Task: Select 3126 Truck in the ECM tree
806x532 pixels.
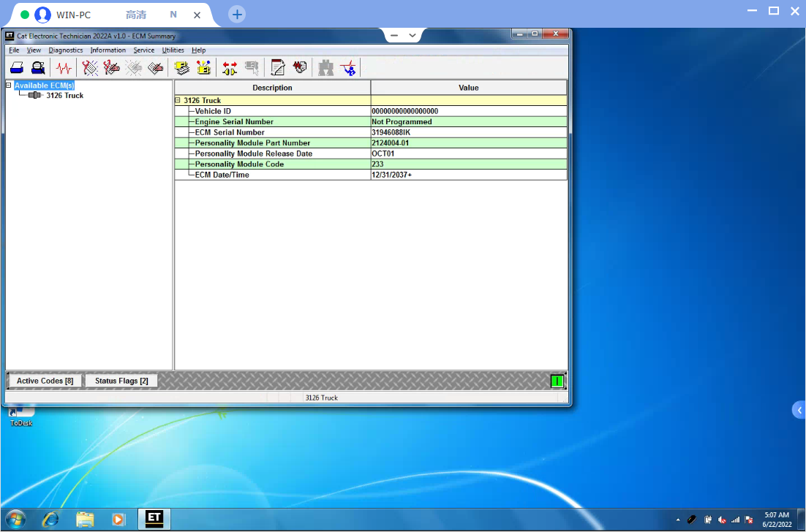Action: click(65, 96)
